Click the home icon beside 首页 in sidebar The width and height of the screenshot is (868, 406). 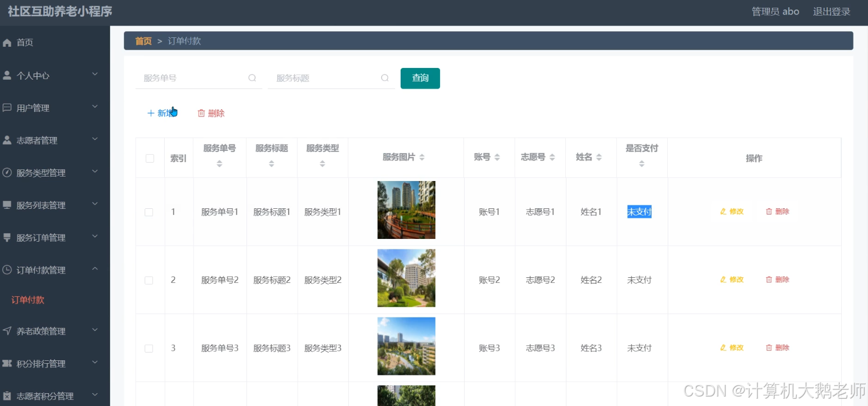(x=7, y=43)
